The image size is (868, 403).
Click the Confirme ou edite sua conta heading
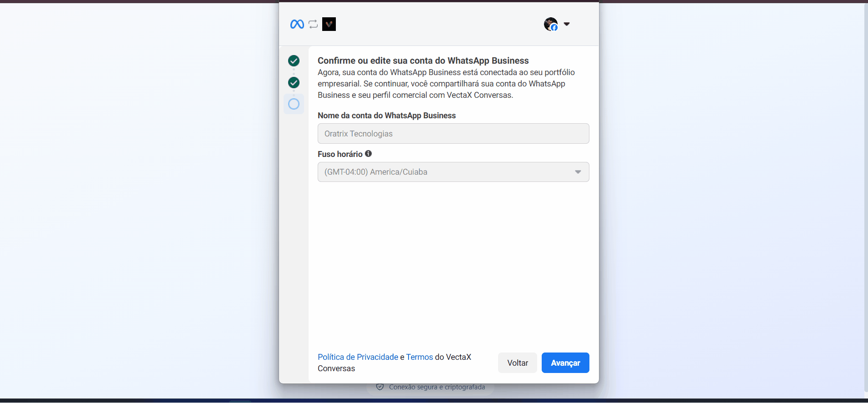pyautogui.click(x=423, y=60)
